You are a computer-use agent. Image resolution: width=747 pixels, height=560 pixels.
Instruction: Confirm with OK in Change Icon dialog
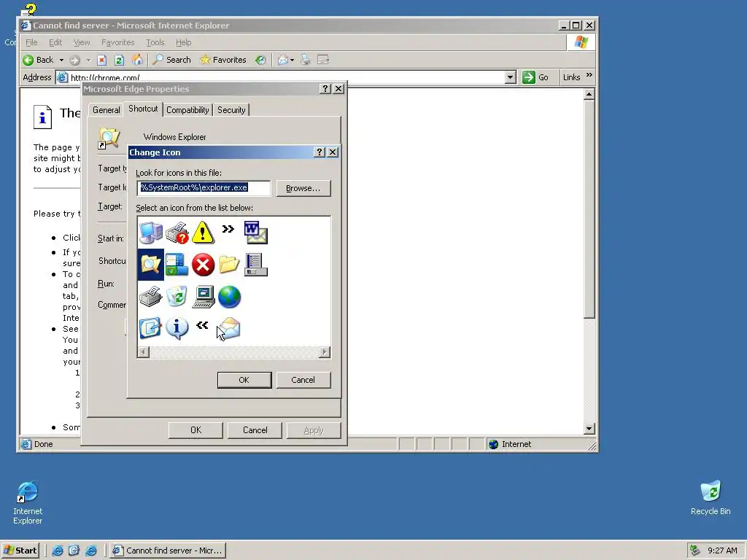(244, 380)
